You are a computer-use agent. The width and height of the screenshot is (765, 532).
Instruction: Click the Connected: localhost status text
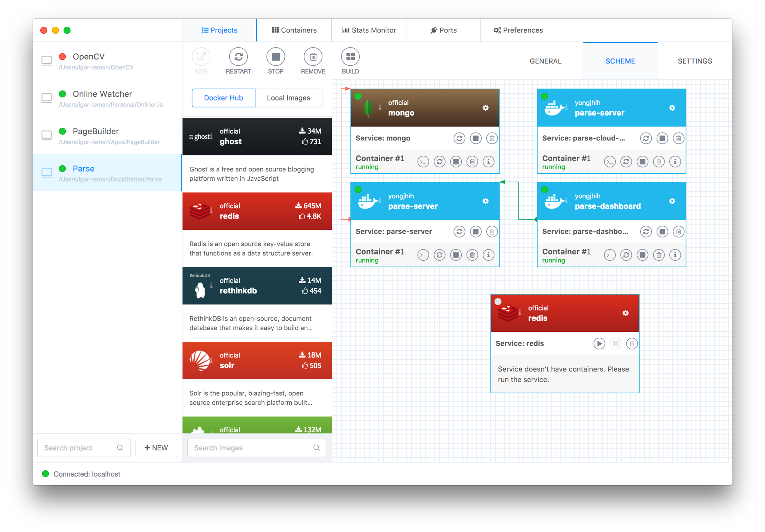87,474
